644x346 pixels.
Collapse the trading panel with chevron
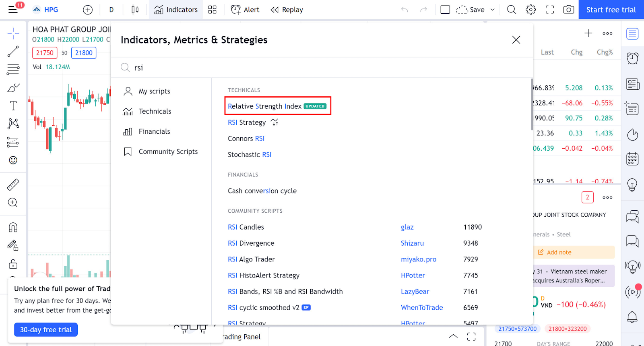click(453, 336)
